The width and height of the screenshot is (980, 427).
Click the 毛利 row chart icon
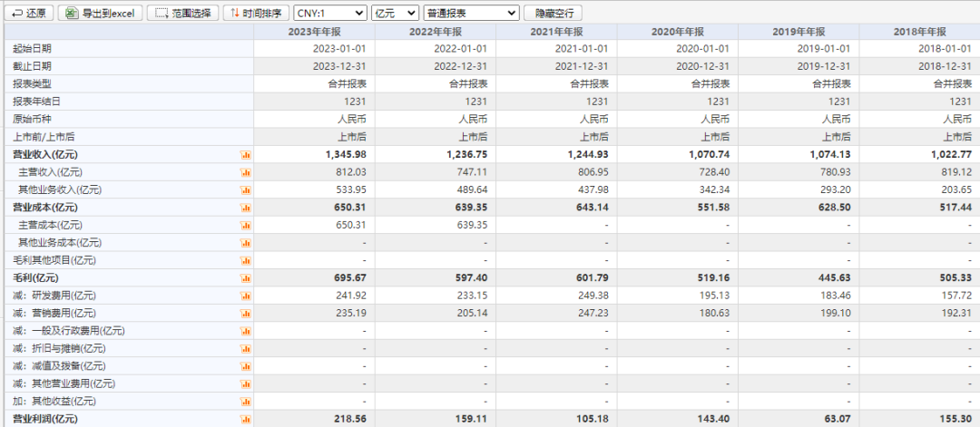(x=245, y=277)
